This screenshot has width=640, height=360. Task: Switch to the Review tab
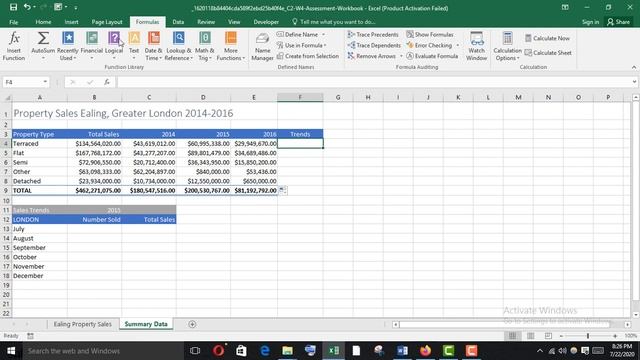tap(206, 22)
